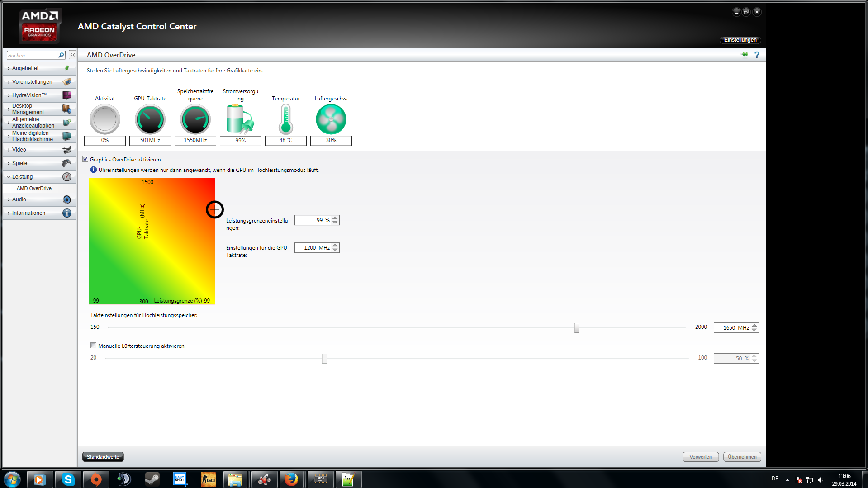Click the Spiele gamepad icon in sidebar
The width and height of the screenshot is (868, 488).
click(67, 163)
